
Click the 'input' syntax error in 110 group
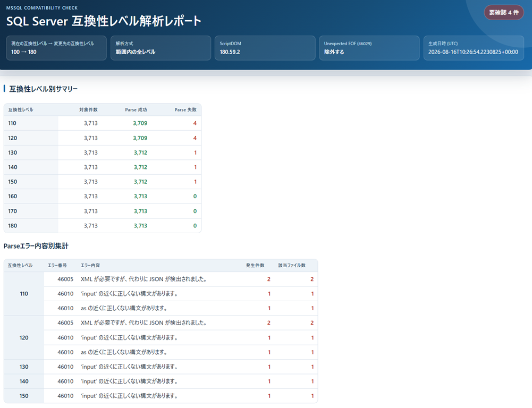[129, 294]
